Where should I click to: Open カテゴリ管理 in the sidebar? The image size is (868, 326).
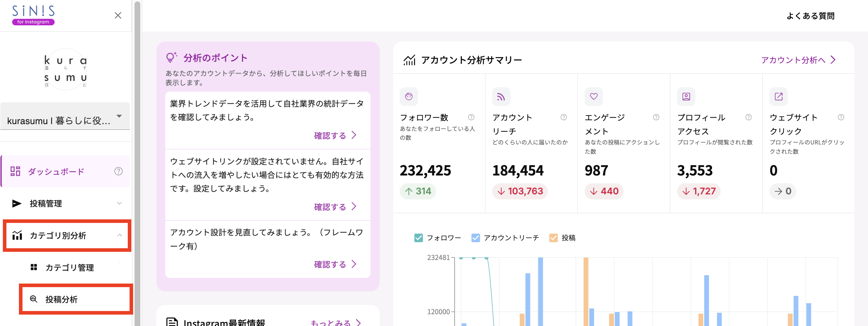point(70,268)
